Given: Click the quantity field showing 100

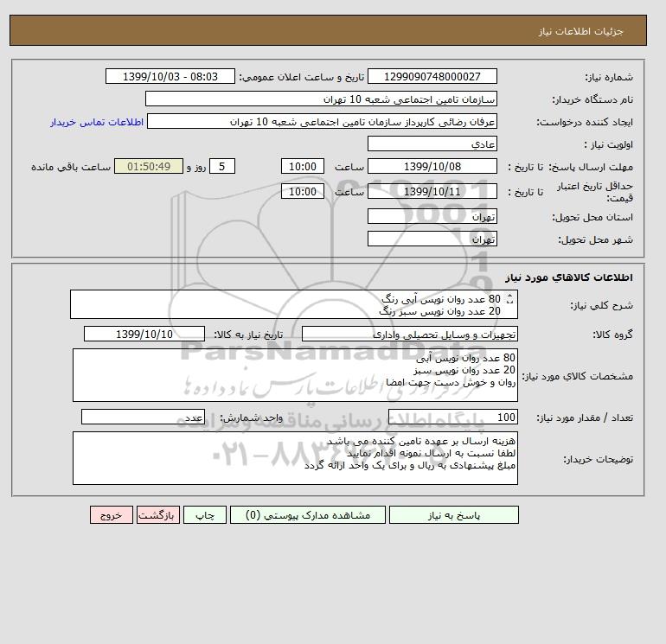Looking at the screenshot, I should click(x=452, y=418).
